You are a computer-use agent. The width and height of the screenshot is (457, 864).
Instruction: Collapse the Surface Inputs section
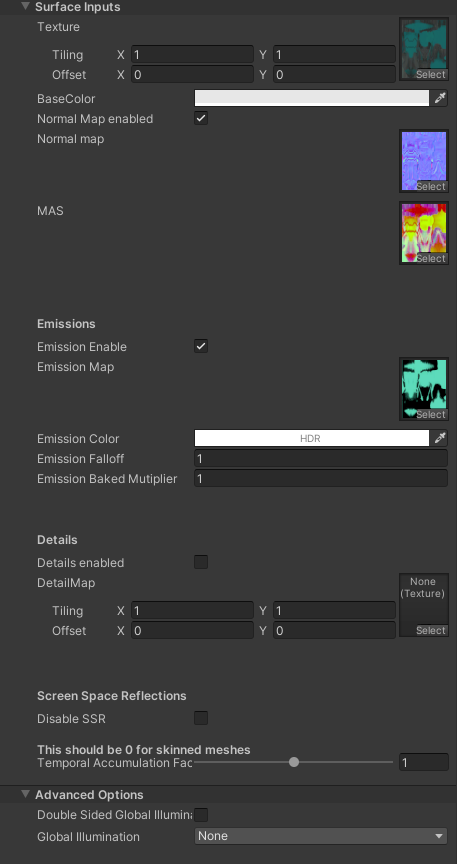point(25,7)
